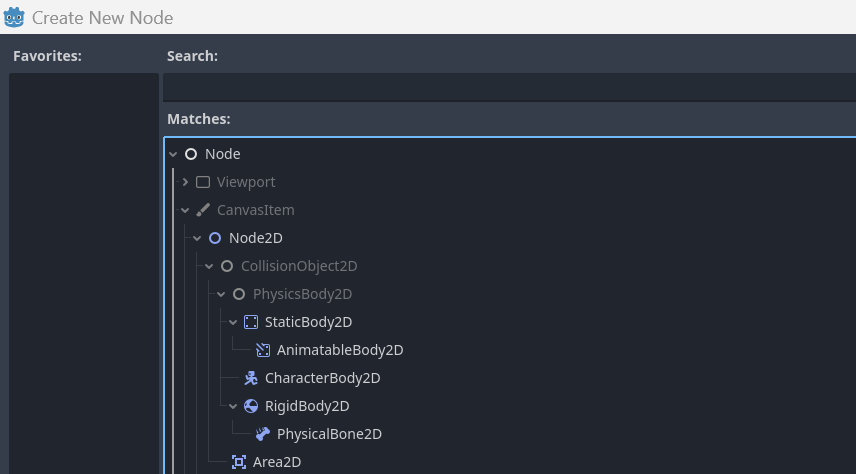The image size is (856, 474).
Task: Collapse the PhysicsBody2D branch
Action: tap(221, 294)
